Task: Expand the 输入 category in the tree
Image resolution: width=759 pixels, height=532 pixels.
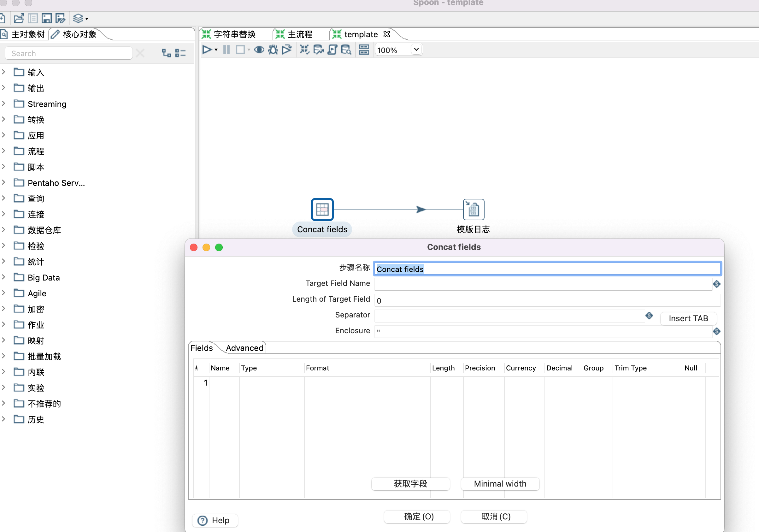Action: 3,72
